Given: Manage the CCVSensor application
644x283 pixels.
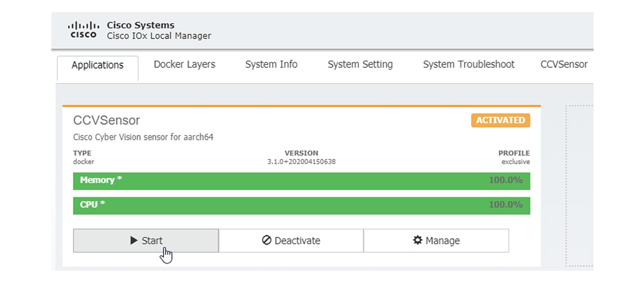Looking at the screenshot, I should (436, 241).
